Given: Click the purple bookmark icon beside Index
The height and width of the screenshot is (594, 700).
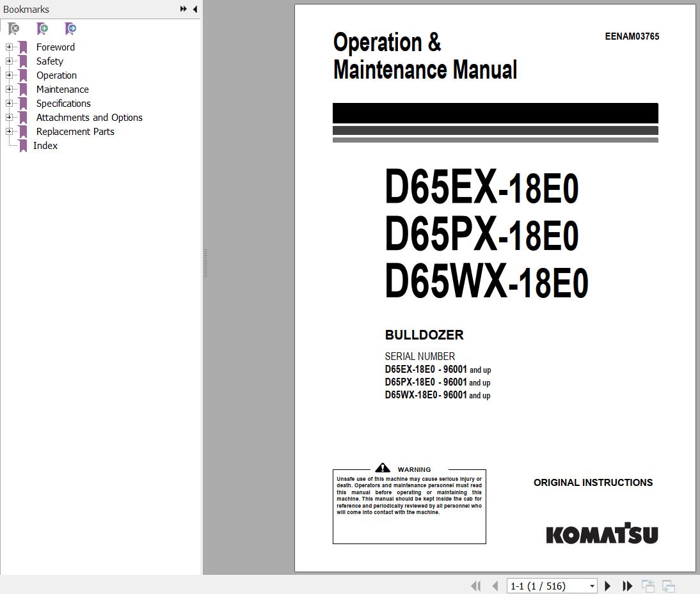Looking at the screenshot, I should click(23, 145).
